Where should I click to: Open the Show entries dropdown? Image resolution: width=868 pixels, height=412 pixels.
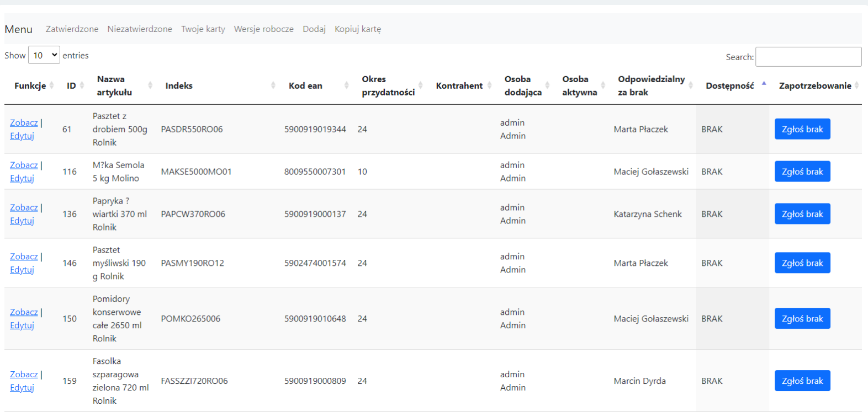coord(44,55)
